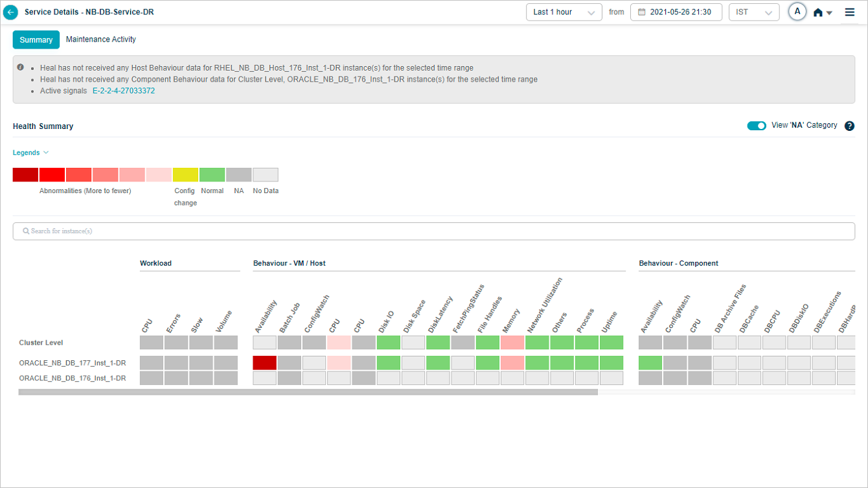
Task: Click the info icon in notification panel
Action: (x=21, y=67)
